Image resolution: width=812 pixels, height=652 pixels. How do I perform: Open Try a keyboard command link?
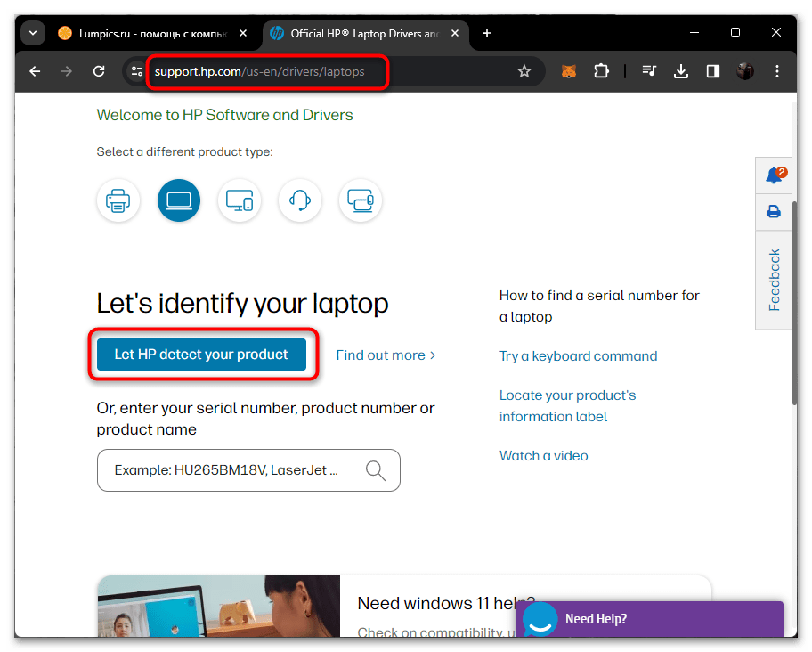click(x=578, y=356)
